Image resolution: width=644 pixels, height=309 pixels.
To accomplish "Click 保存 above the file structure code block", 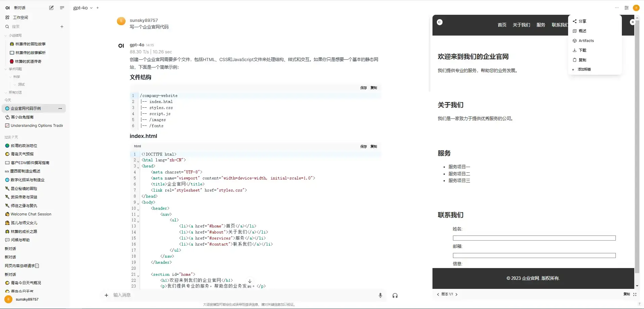I will click(x=363, y=88).
